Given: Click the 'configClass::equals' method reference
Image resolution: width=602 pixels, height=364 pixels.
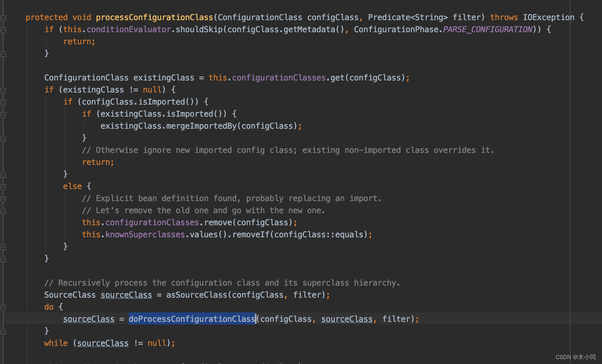Looking at the screenshot, I should 319,234.
